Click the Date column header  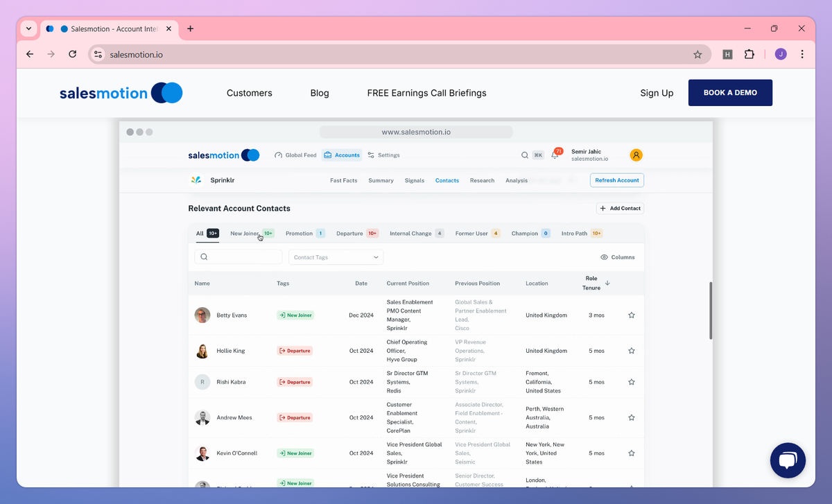coord(361,283)
